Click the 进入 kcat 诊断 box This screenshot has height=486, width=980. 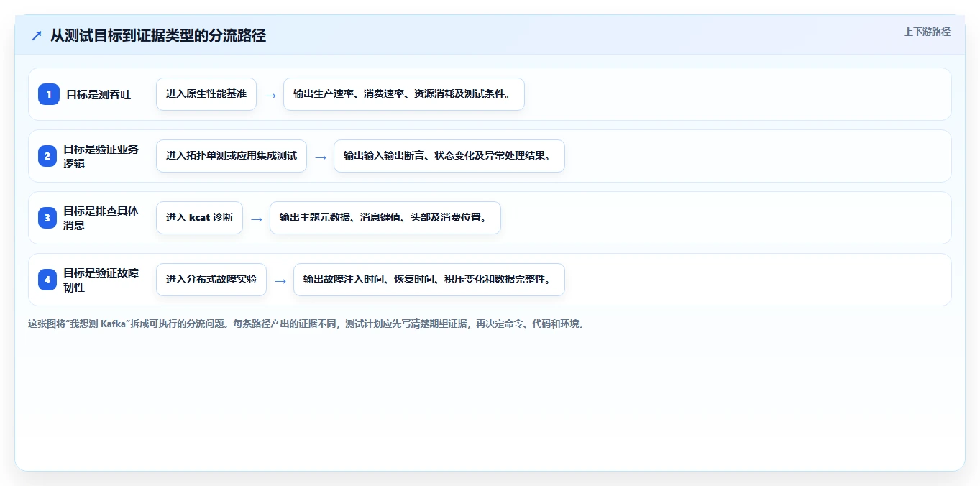click(x=200, y=218)
